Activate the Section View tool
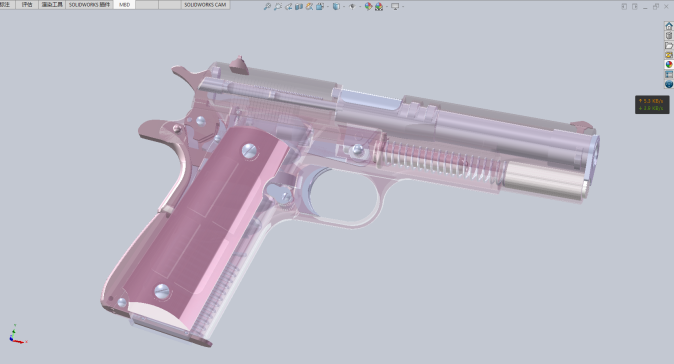Screen dimensions: 674x364 [x=299, y=6]
